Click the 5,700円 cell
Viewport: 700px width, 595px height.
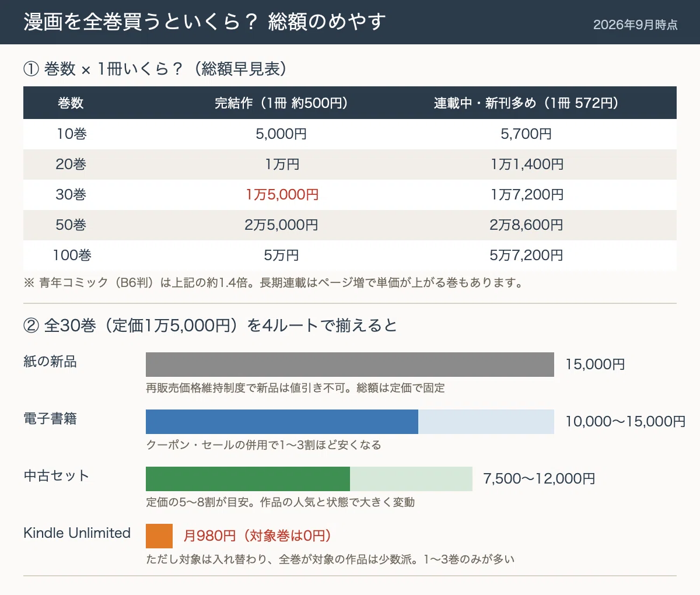[526, 134]
